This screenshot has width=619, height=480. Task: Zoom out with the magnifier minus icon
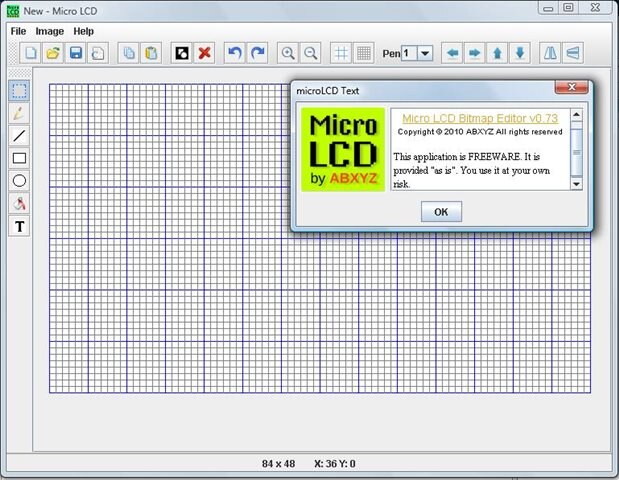click(x=310, y=53)
